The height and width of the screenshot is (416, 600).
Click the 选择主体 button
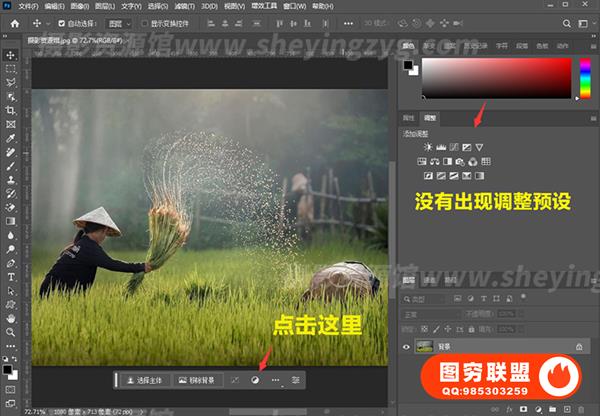tap(144, 381)
